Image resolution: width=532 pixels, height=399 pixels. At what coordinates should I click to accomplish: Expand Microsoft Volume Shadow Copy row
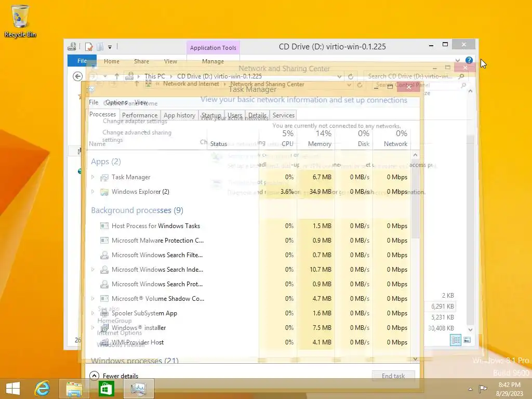pos(92,299)
